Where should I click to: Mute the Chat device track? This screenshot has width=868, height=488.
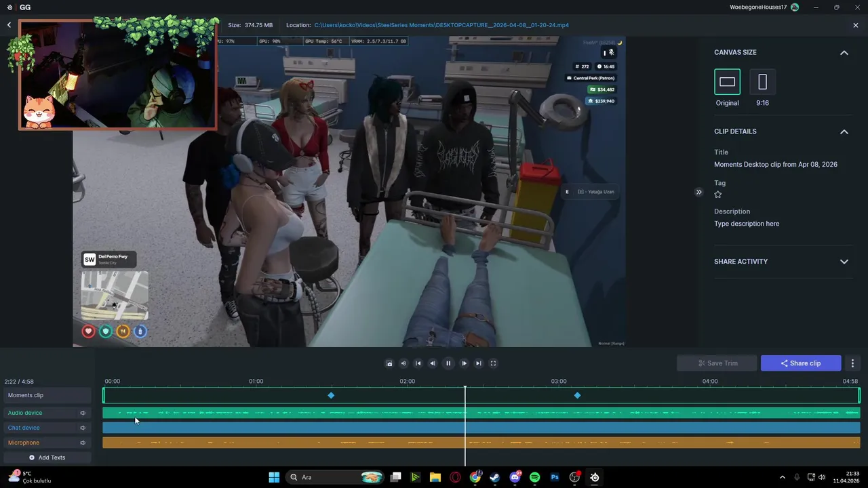83,428
